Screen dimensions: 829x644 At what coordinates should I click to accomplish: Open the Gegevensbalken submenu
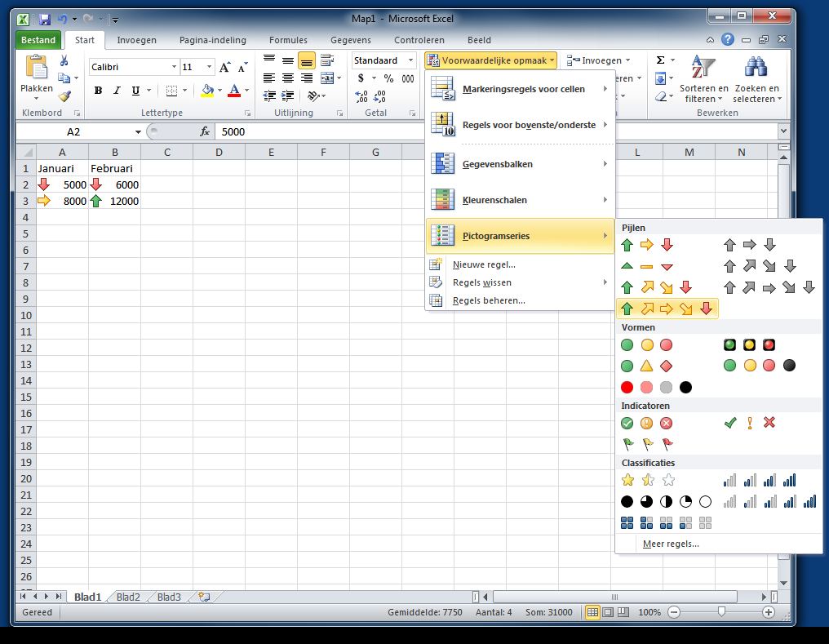click(x=521, y=164)
